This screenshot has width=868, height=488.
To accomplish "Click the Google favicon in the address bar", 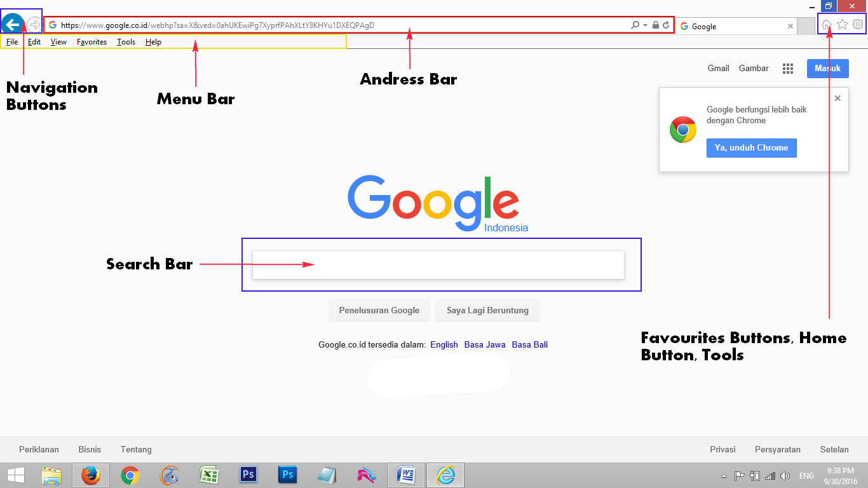I will click(53, 25).
